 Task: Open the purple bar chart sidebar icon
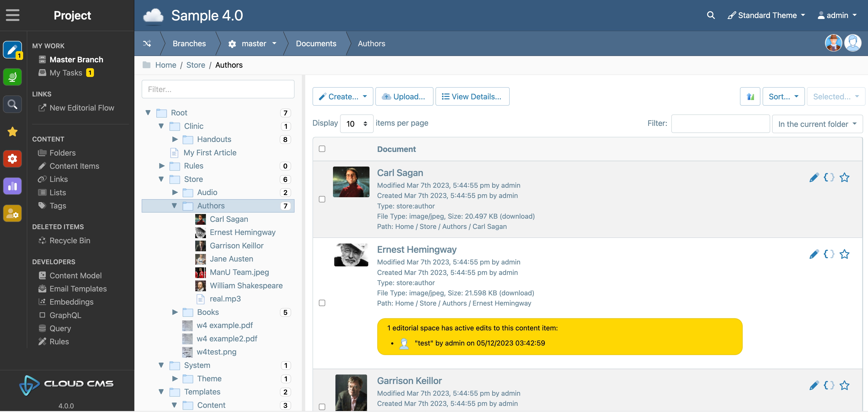click(12, 186)
